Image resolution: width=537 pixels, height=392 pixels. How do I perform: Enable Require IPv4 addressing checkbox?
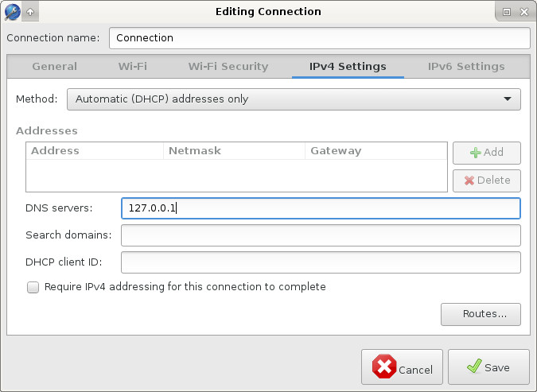point(33,287)
